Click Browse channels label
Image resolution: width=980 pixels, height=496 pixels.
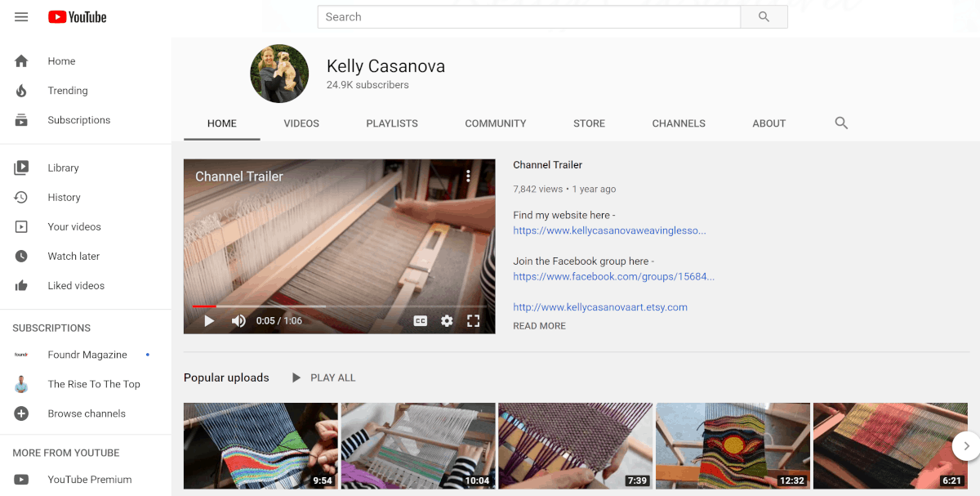click(x=87, y=413)
